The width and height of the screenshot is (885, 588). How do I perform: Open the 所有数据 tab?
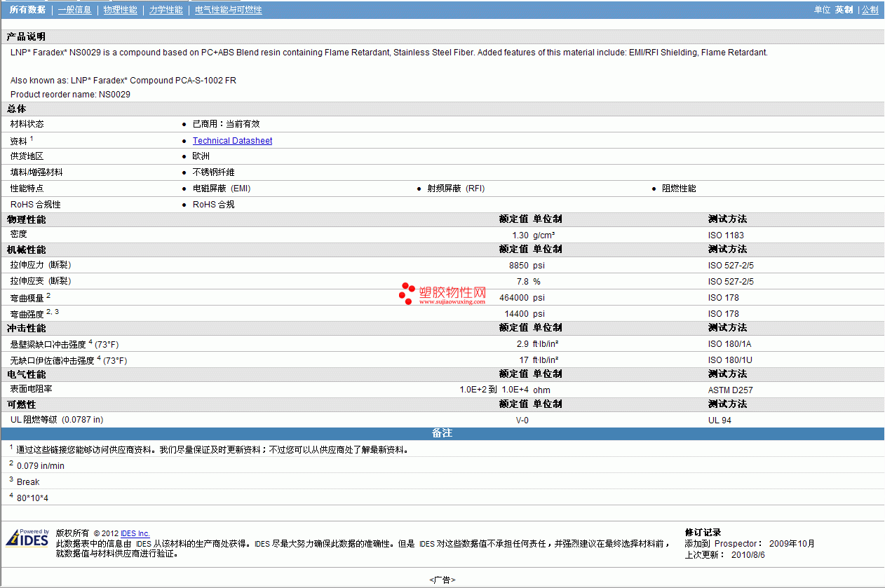pos(27,10)
